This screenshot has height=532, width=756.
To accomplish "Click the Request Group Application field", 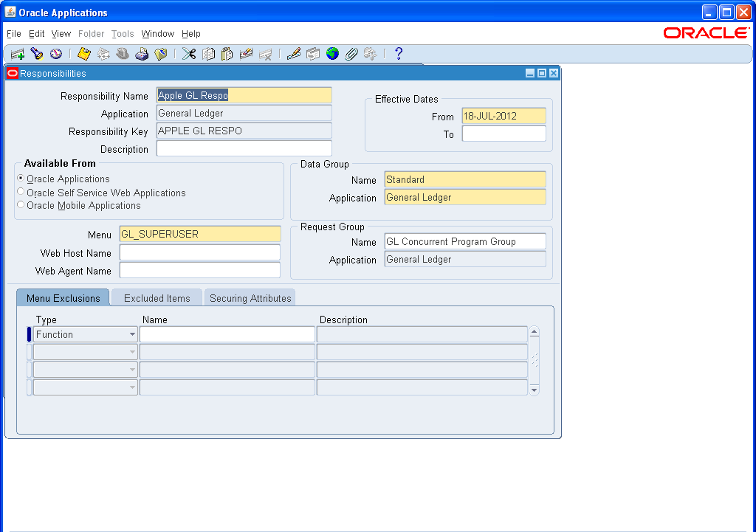I will [465, 259].
